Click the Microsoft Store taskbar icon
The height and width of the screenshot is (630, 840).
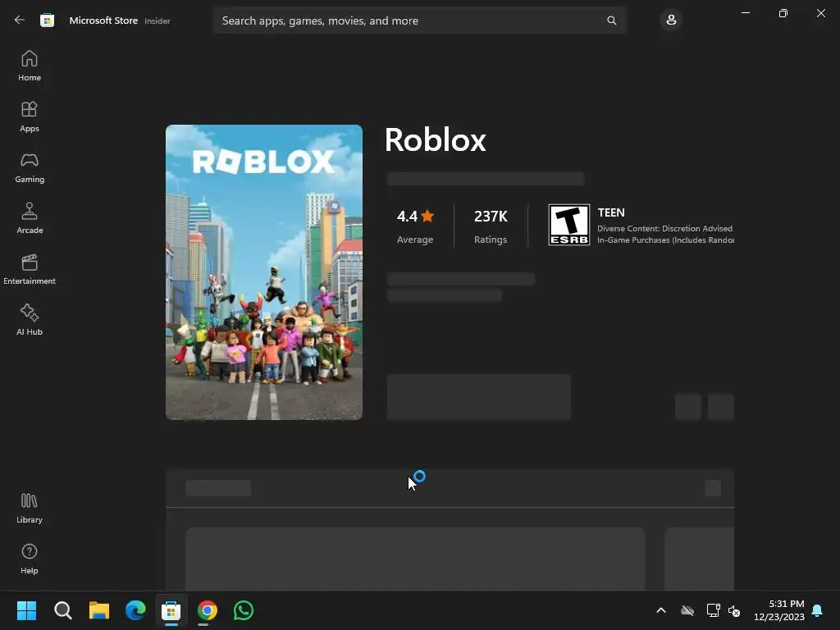pyautogui.click(x=171, y=610)
